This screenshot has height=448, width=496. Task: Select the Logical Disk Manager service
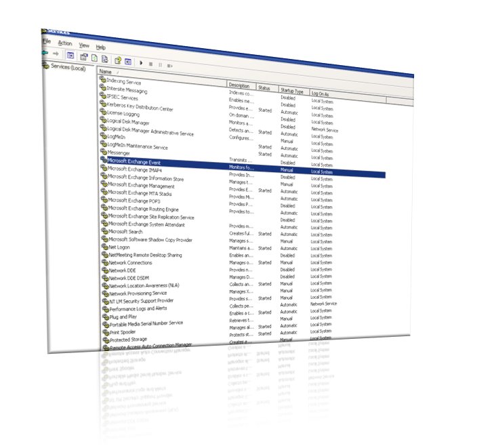[x=128, y=122]
